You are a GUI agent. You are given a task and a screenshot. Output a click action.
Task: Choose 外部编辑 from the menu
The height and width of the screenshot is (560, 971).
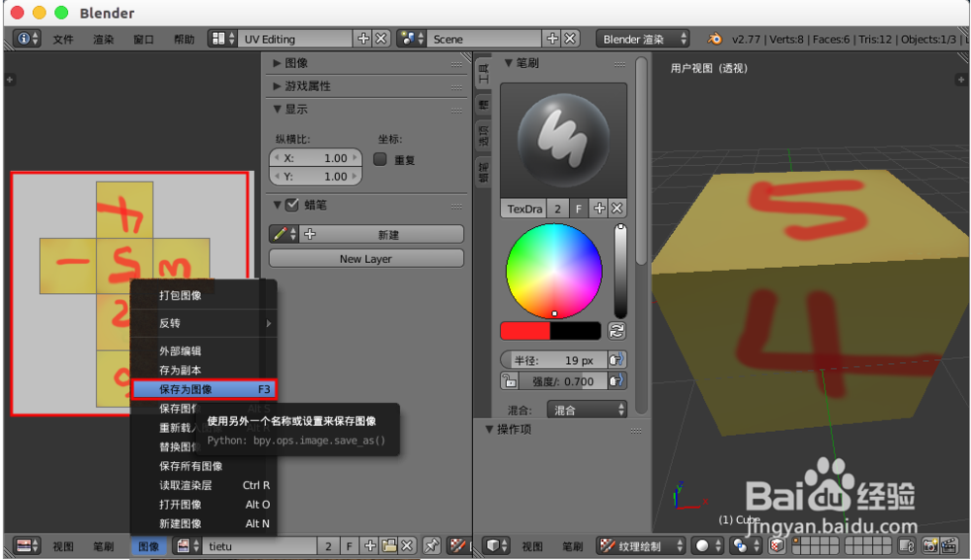click(204, 351)
